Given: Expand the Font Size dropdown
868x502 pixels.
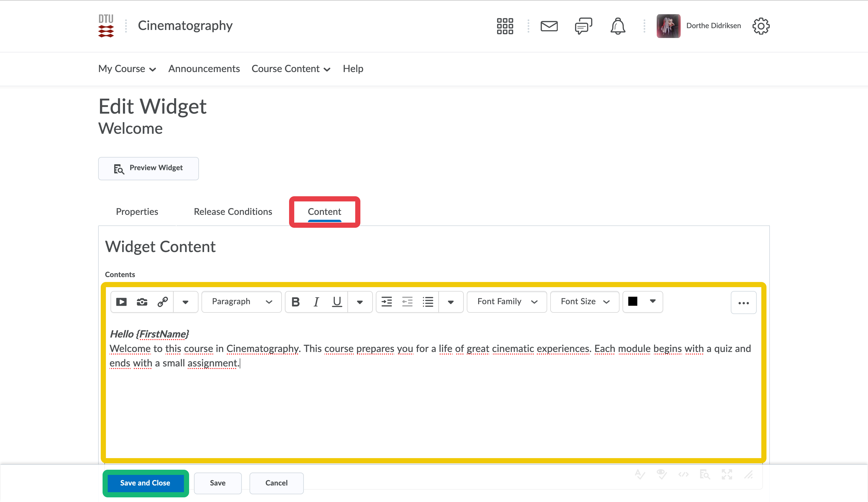Looking at the screenshot, I should click(x=585, y=302).
